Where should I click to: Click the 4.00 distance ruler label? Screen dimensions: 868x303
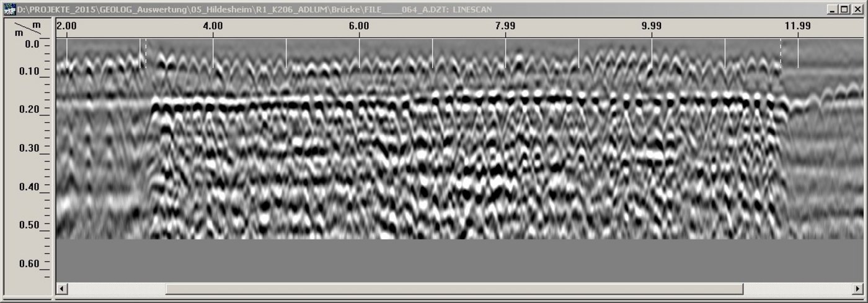(213, 25)
